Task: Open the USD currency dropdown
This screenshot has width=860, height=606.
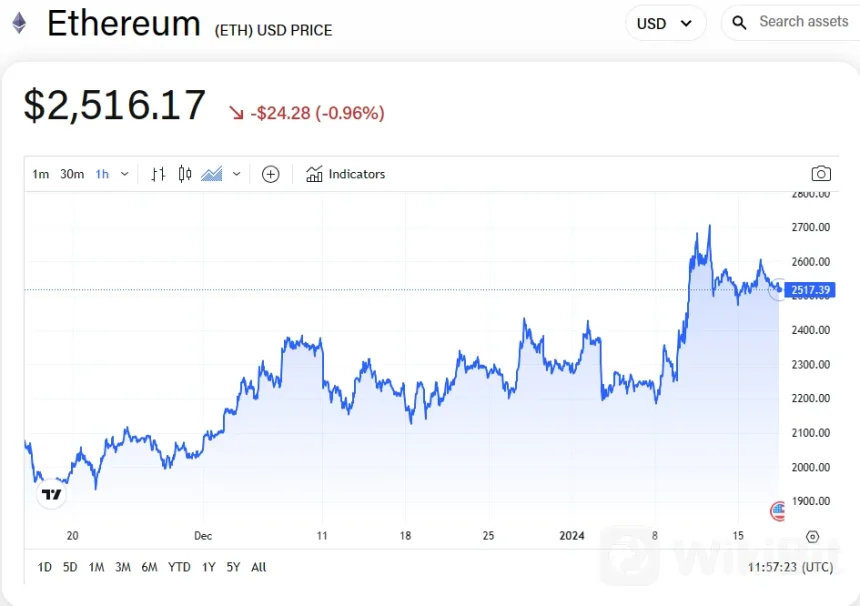Action: 665,23
